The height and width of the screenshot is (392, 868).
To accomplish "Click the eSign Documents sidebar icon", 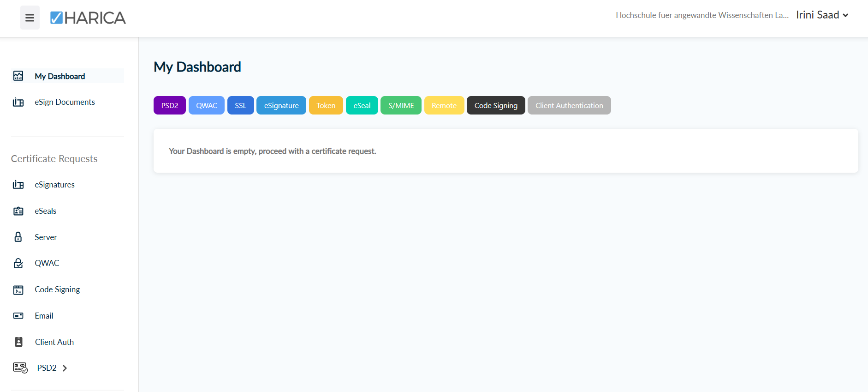I will [18, 102].
